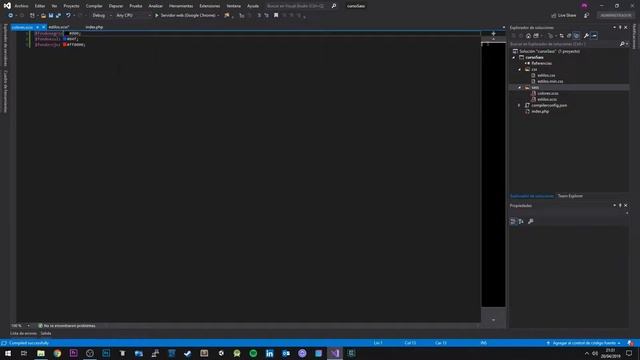Open the Depurar menu

click(x=116, y=6)
